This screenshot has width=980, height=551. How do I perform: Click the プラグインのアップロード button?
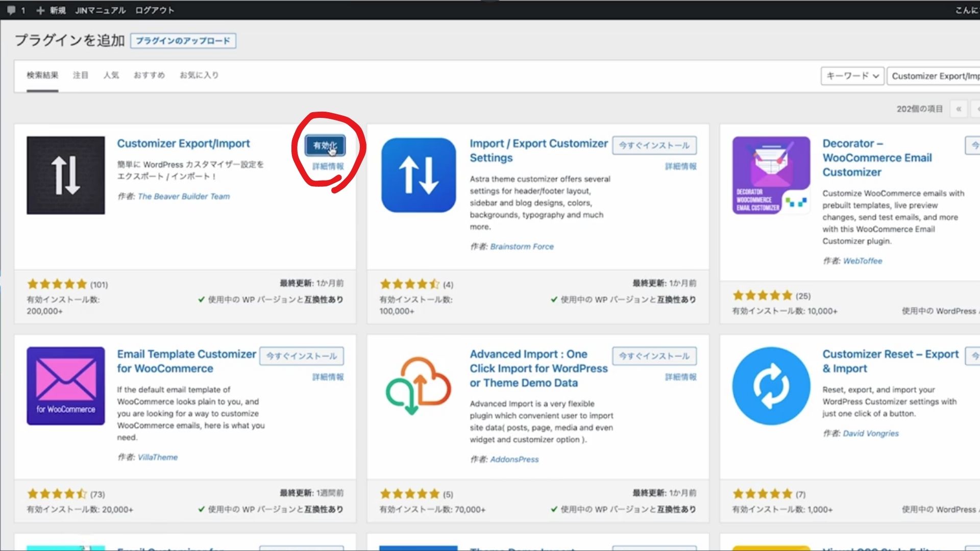click(183, 41)
